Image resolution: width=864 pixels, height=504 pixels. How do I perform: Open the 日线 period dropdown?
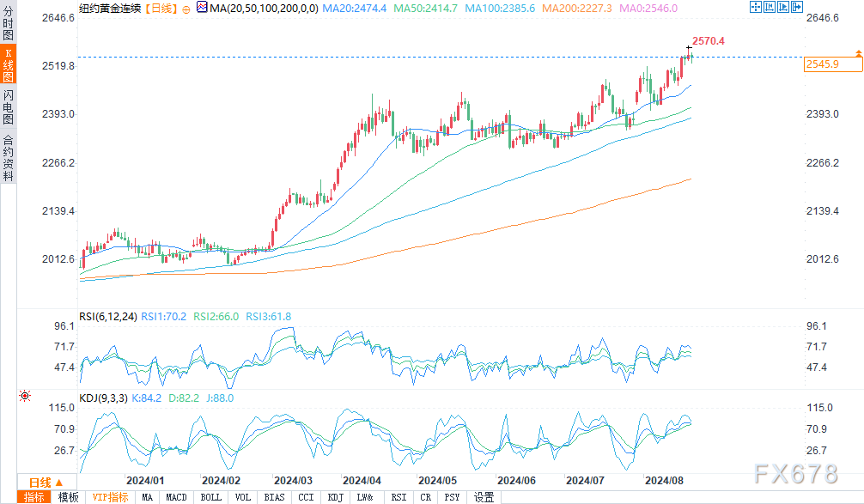pos(46,483)
